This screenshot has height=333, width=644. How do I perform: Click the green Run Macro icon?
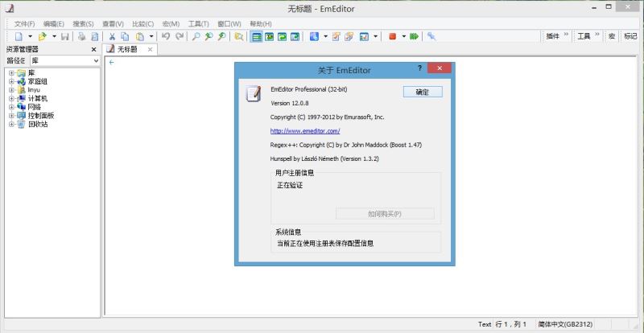click(x=414, y=36)
